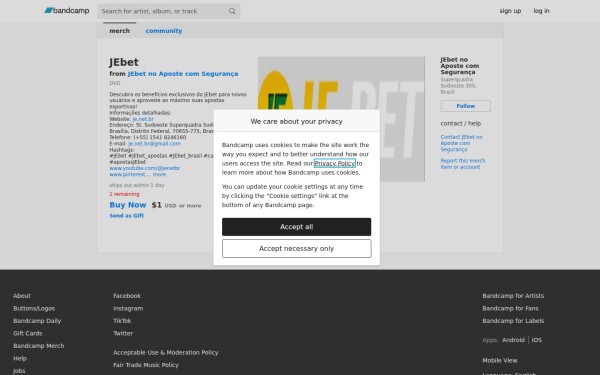Viewport: 600px width, 375px height.
Task: Visit the je.net.br website link
Action: point(143,119)
